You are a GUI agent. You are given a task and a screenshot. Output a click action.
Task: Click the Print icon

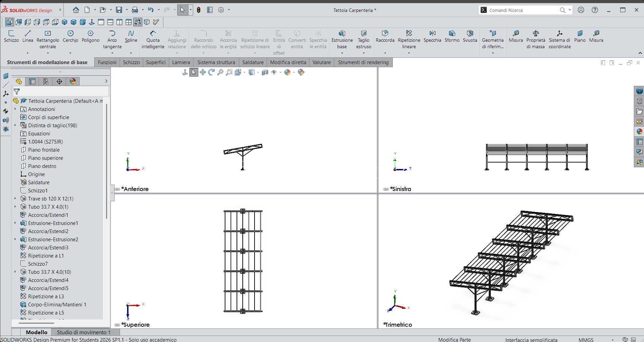tap(135, 10)
